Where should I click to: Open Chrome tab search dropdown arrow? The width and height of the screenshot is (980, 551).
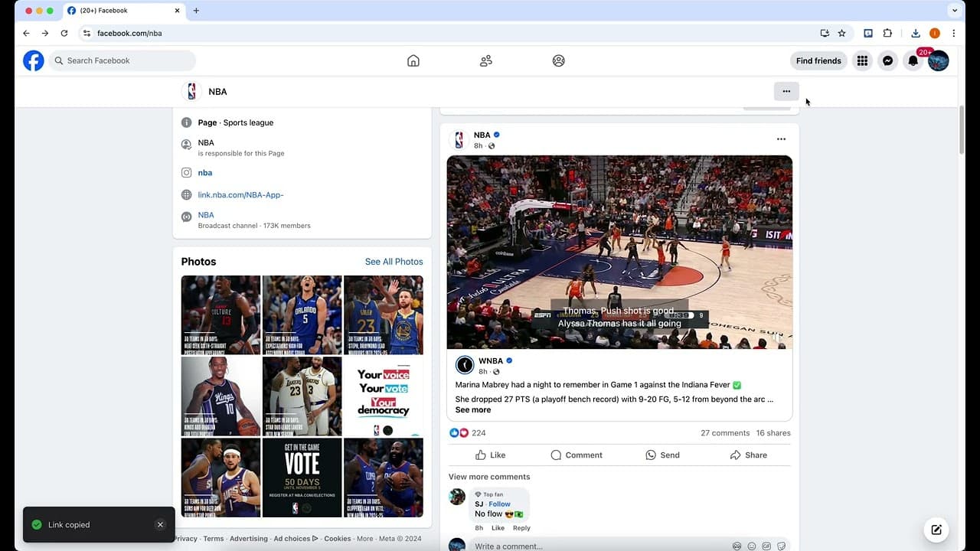click(955, 11)
